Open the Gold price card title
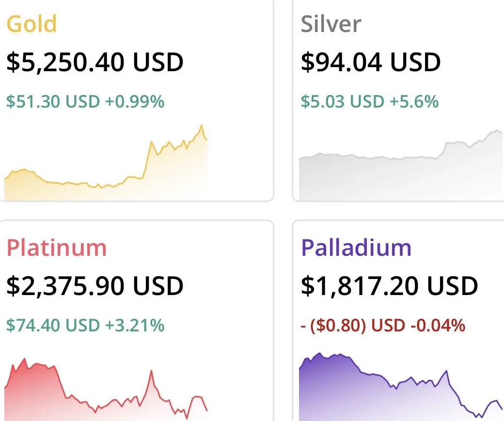Image resolution: width=504 pixels, height=421 pixels. coord(31,24)
